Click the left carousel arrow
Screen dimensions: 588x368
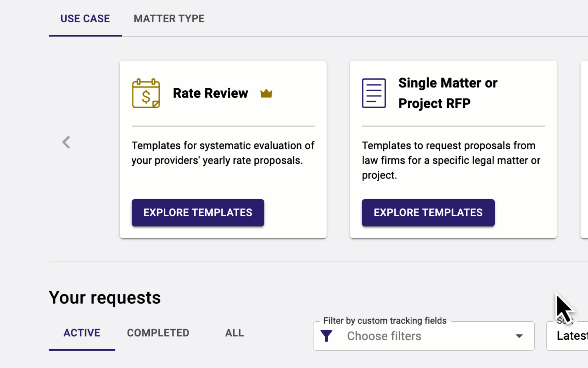click(66, 142)
